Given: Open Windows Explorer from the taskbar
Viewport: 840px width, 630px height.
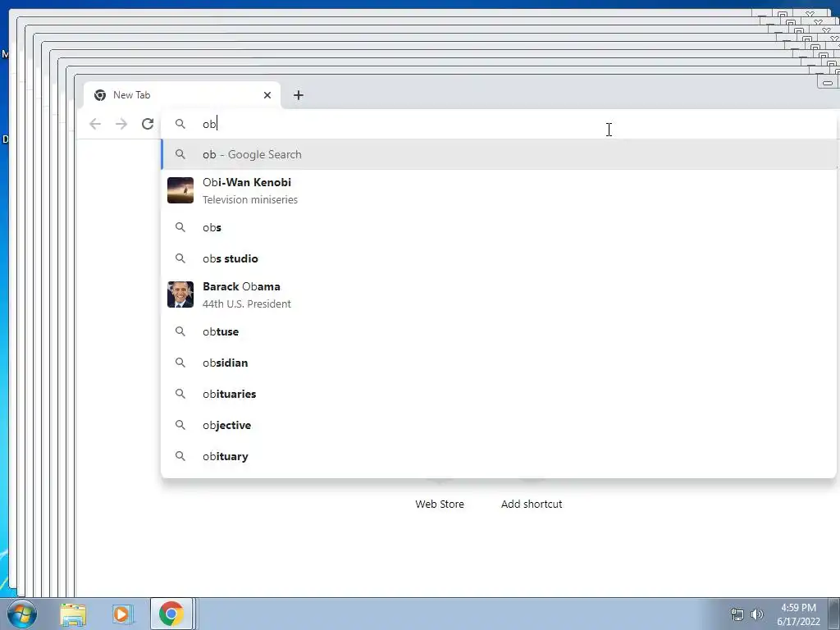Looking at the screenshot, I should coord(73,614).
